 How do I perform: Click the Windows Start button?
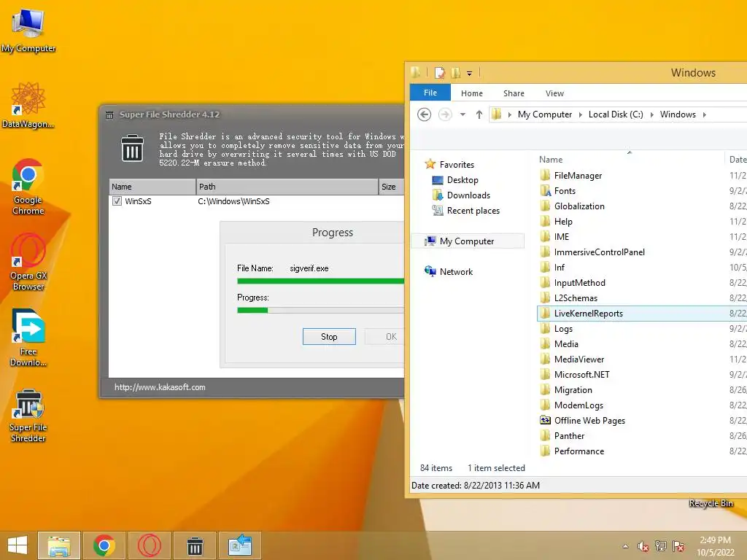[18, 545]
